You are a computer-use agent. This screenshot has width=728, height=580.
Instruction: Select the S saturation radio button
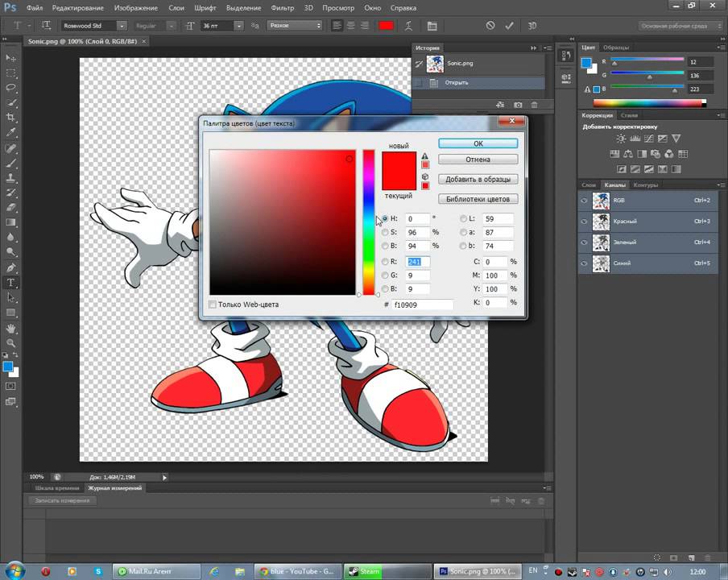click(x=385, y=232)
